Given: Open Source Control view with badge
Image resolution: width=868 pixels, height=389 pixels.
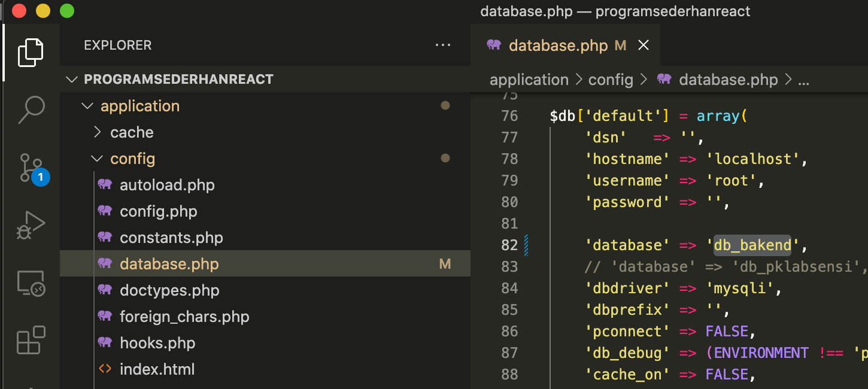Looking at the screenshot, I should [x=31, y=168].
